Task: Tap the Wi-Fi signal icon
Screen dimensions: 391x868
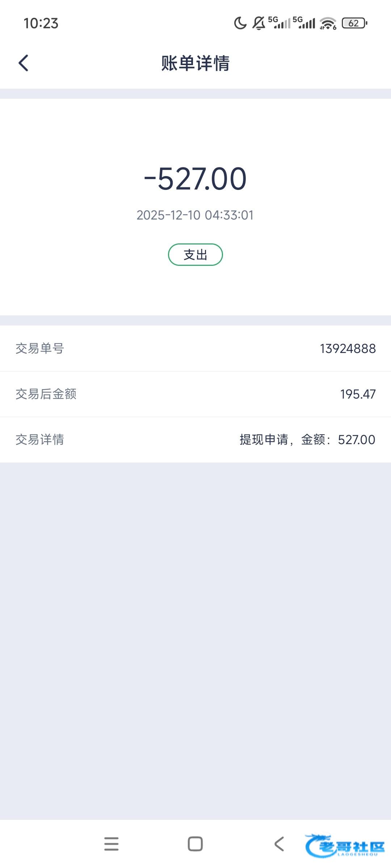Action: 328,24
